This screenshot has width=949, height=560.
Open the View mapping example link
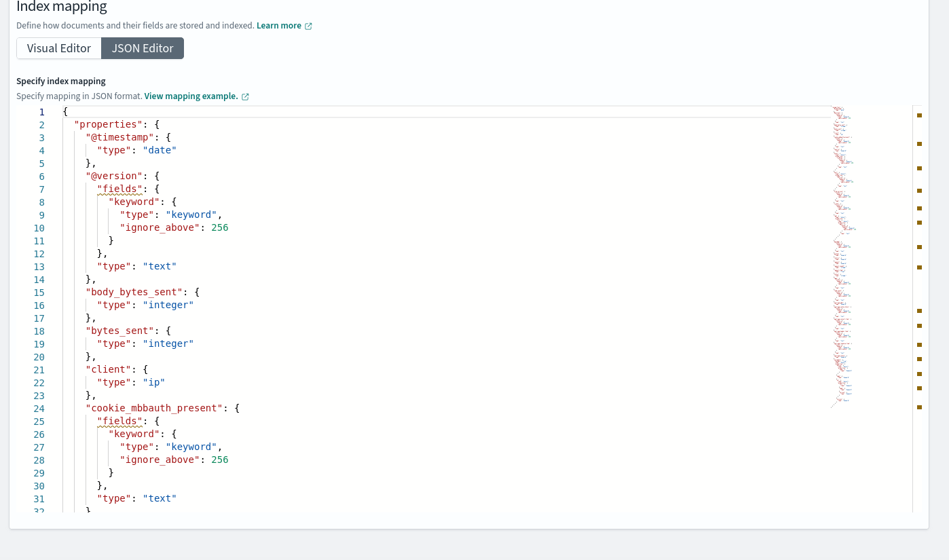click(x=191, y=96)
